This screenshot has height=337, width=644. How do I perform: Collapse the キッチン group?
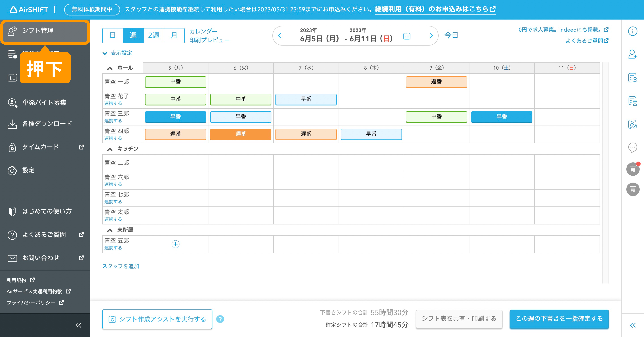click(x=109, y=149)
